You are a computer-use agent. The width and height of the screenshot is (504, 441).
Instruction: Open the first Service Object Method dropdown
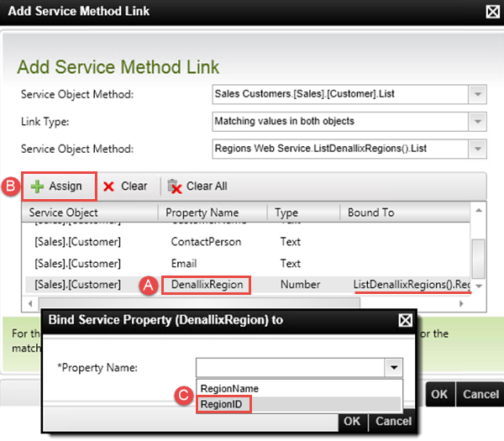click(478, 94)
